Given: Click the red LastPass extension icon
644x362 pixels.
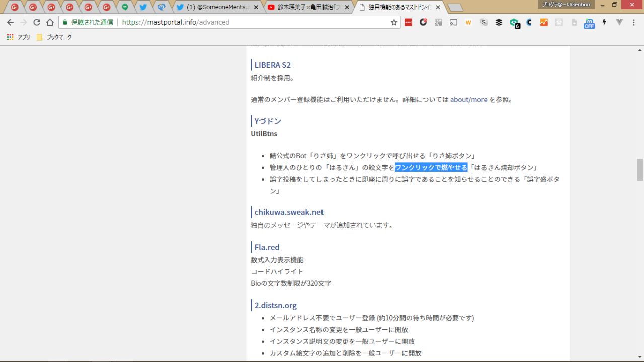Looking at the screenshot, I should pyautogui.click(x=408, y=22).
